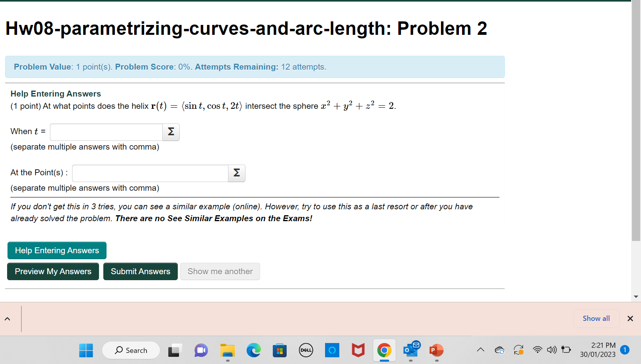Open the equation editor beside the Point(s) field
Screen dimensions: 641x364
(236, 173)
